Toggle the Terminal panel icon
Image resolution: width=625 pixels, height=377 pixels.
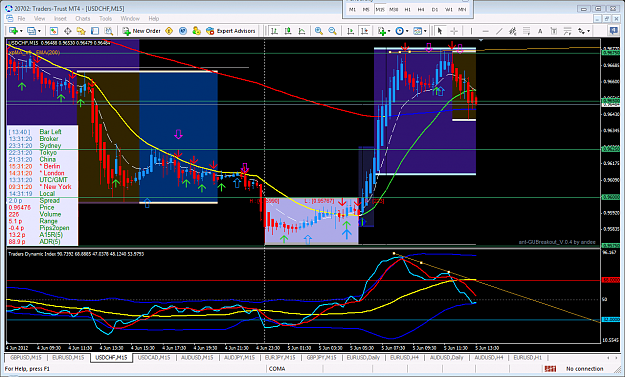(95, 31)
